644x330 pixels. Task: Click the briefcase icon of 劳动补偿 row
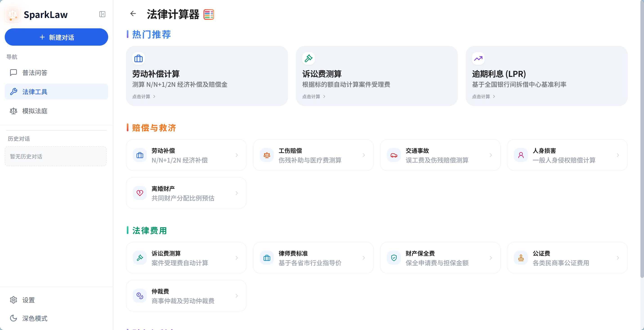coord(140,155)
